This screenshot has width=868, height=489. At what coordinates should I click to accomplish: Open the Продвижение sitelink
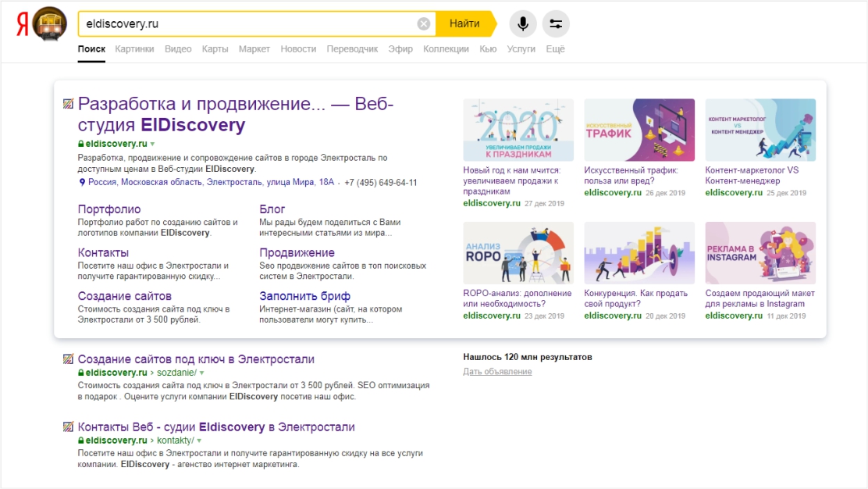coord(297,252)
